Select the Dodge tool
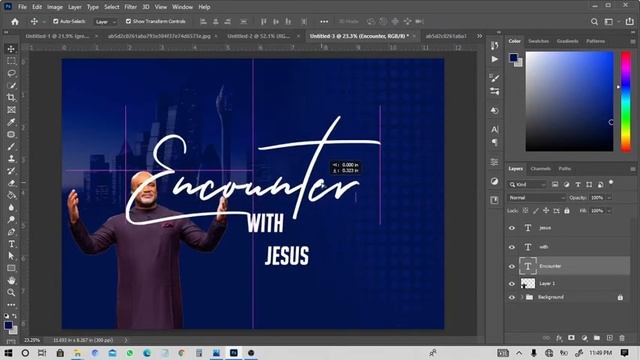 tap(11, 220)
